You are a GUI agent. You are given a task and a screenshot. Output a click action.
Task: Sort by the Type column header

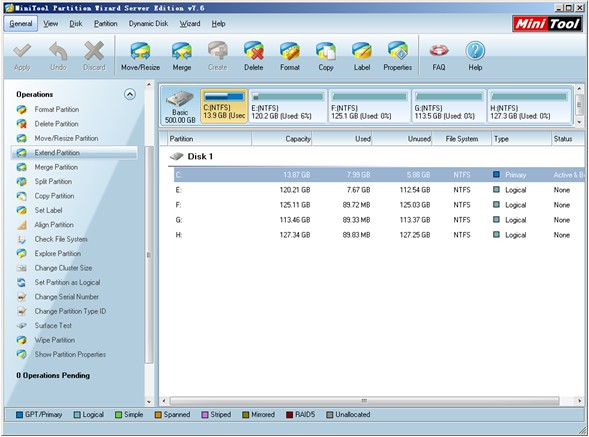pos(521,139)
